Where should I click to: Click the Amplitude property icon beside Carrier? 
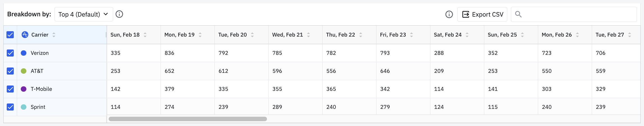tap(25, 35)
